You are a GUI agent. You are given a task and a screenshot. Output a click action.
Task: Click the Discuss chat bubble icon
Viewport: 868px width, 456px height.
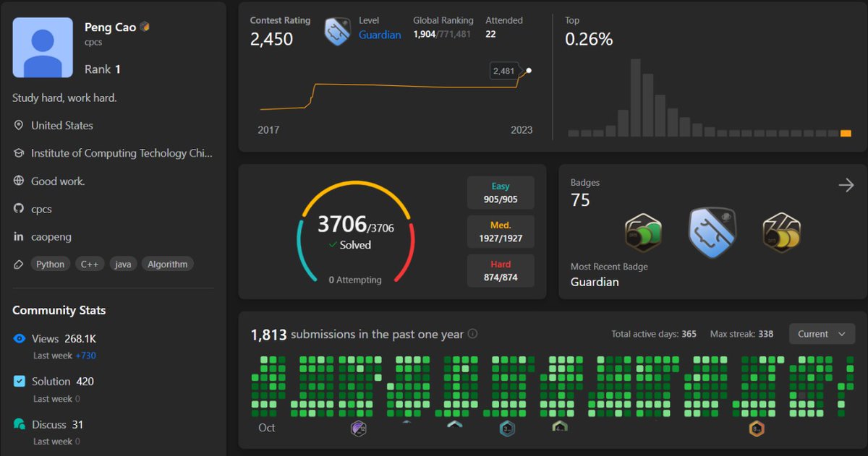tap(20, 424)
